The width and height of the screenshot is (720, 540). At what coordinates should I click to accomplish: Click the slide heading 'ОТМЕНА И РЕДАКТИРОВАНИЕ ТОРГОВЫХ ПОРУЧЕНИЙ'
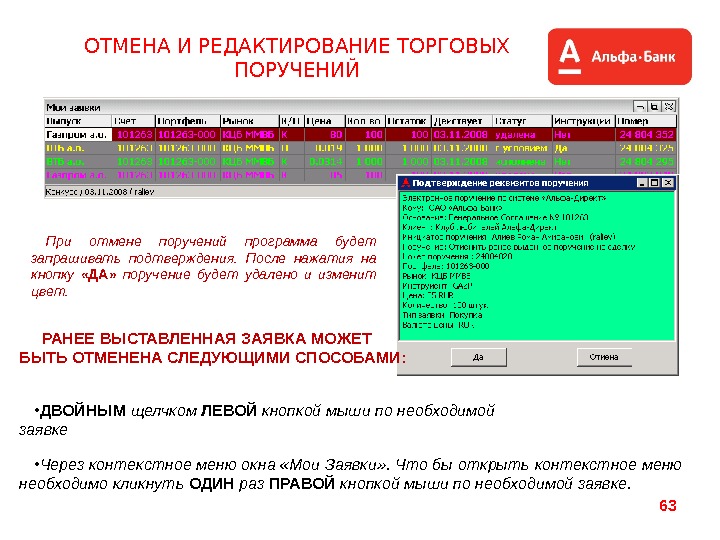pyautogui.click(x=297, y=58)
